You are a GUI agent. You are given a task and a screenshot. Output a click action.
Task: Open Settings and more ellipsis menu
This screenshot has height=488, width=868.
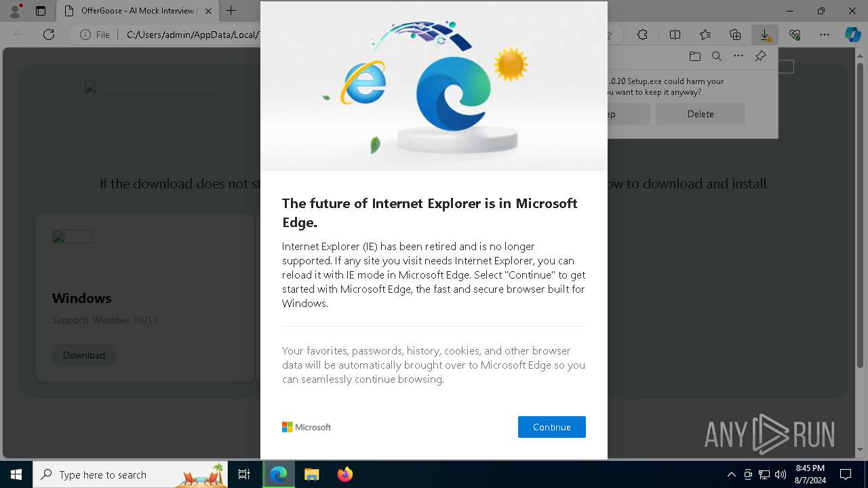pos(825,35)
